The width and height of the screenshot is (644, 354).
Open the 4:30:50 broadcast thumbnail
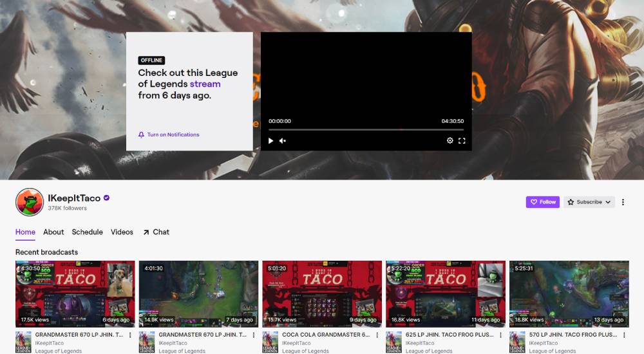(75, 294)
